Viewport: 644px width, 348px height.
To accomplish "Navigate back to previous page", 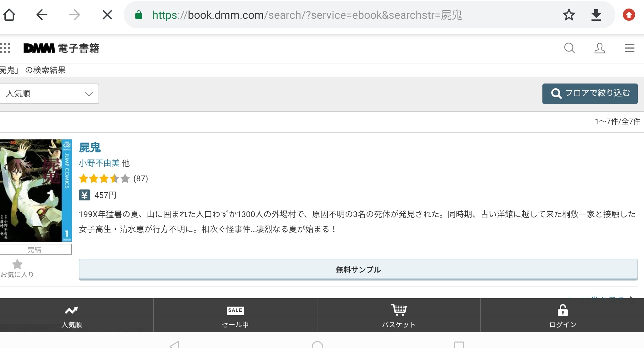I will (42, 15).
